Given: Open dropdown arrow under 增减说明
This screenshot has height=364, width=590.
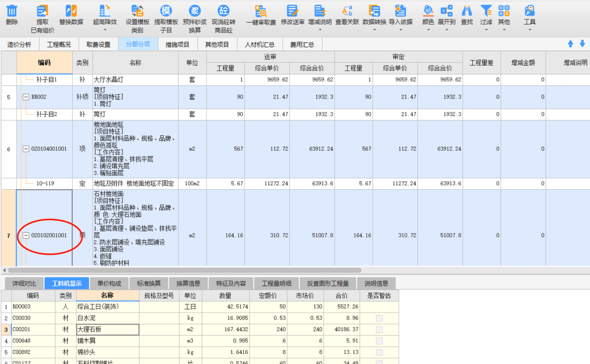Looking at the screenshot, I should click(320, 30).
